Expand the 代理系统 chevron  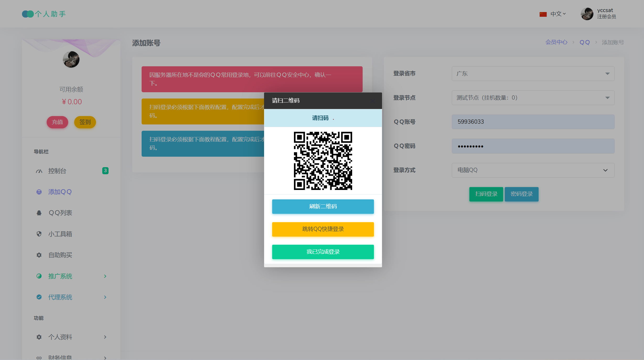coord(105,297)
